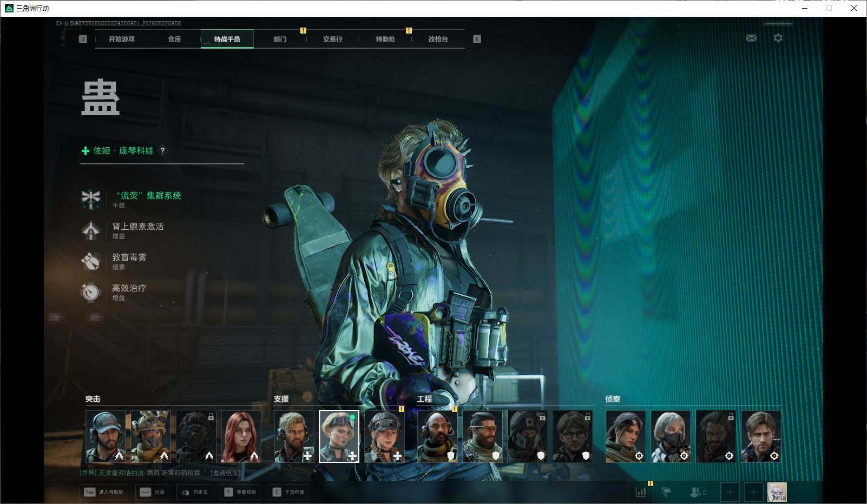Image resolution: width=867 pixels, height=504 pixels.
Task: Click the 致盲毒雾 skill name
Action: (x=129, y=257)
